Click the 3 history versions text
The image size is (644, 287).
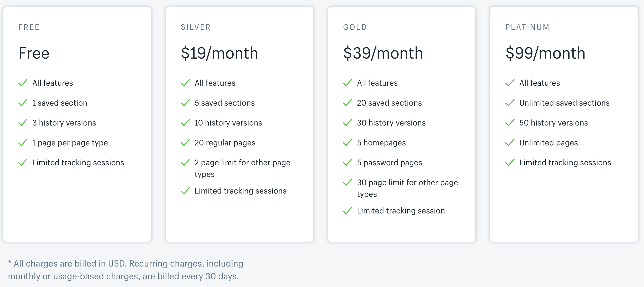(64, 123)
